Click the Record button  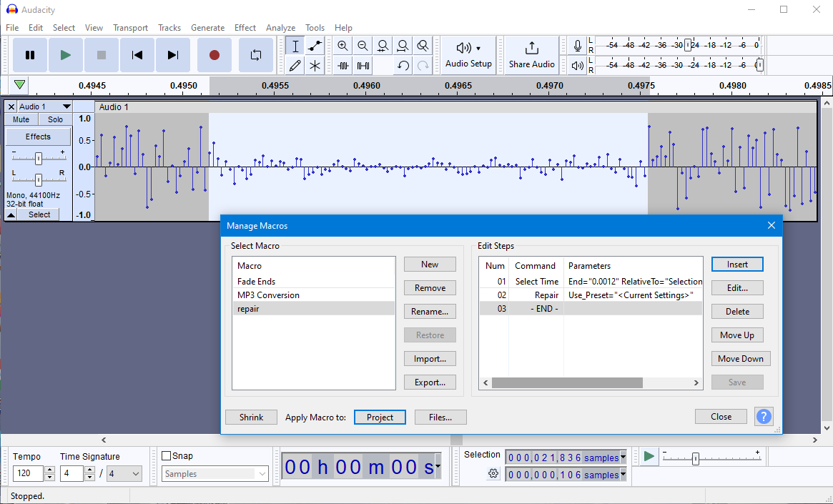click(x=214, y=55)
